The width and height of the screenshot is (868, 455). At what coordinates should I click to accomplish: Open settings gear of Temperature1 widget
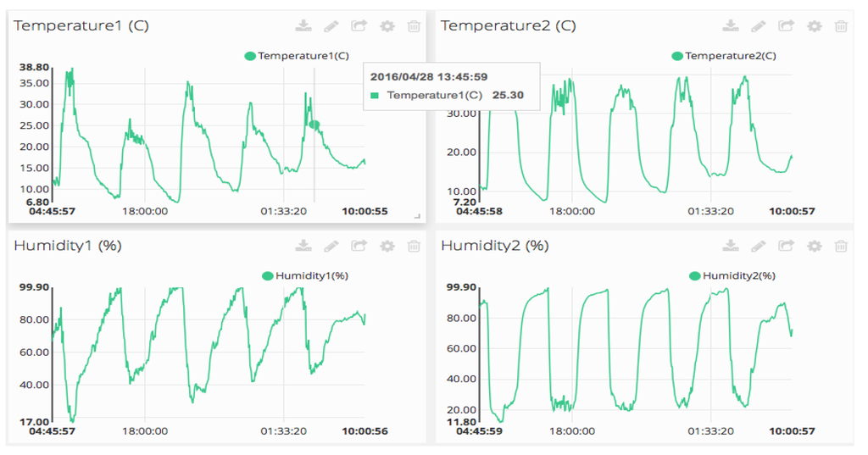387,26
